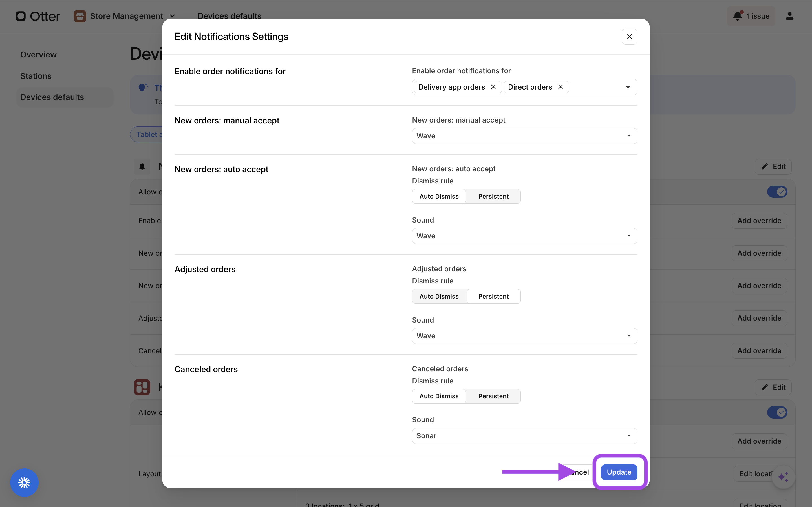Toggle the Allow overrides switch for notifications
The image size is (812, 507).
[x=777, y=192]
